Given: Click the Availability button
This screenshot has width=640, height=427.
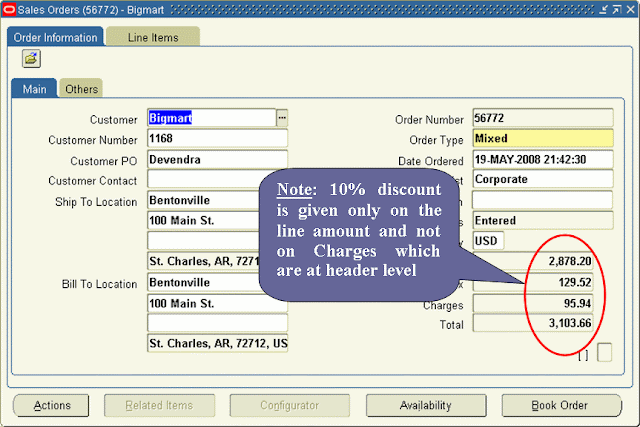Looking at the screenshot, I should click(426, 405).
